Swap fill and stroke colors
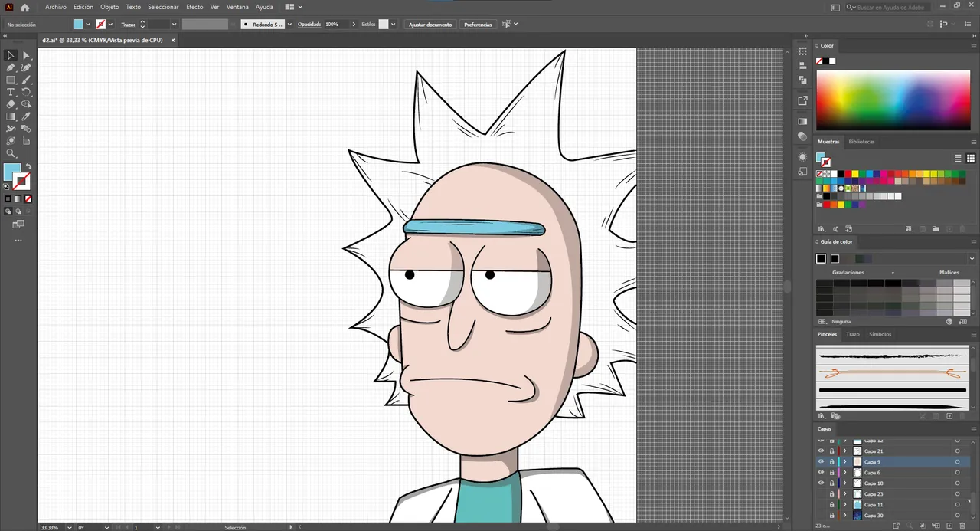 point(28,166)
